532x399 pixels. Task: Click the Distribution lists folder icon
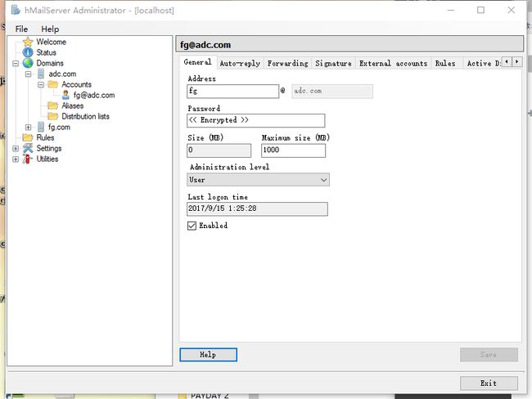point(52,116)
